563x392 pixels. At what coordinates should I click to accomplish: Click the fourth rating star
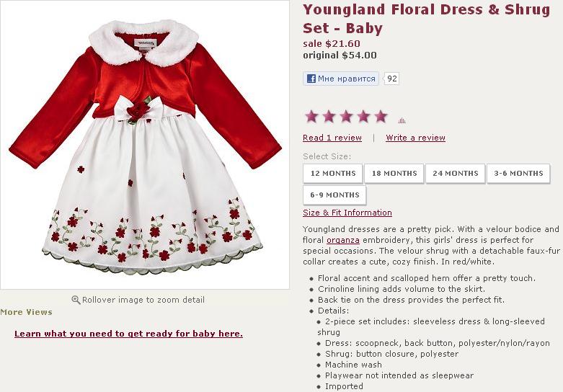(x=363, y=116)
